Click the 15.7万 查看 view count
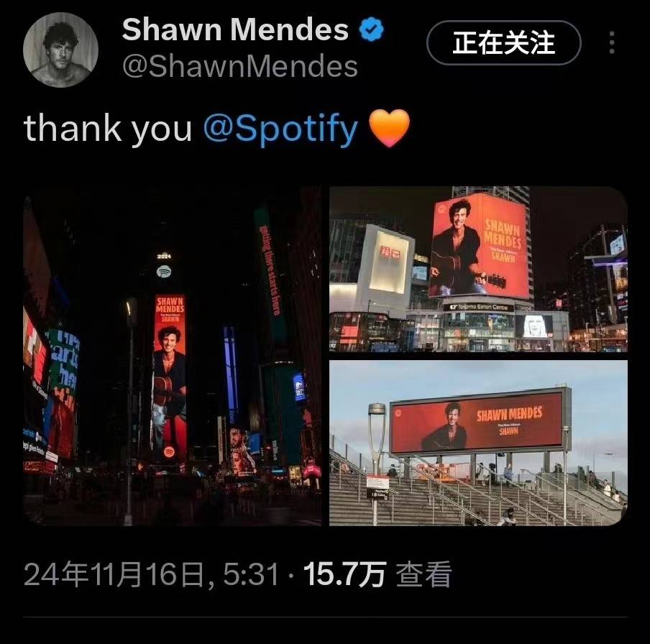 point(377,574)
